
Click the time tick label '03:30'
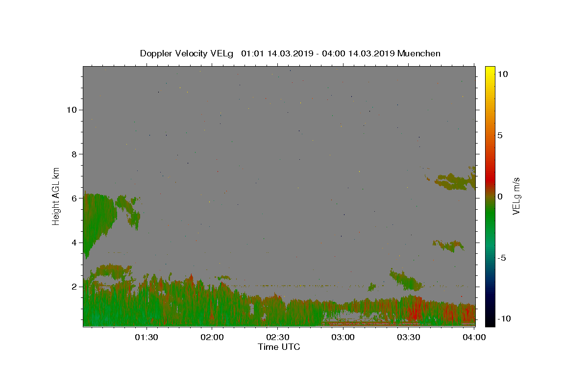[x=409, y=338]
